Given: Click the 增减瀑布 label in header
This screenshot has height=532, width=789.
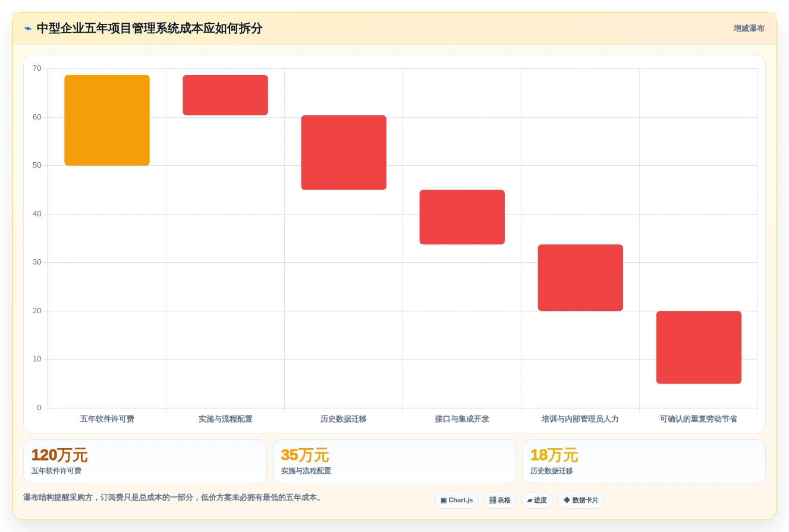Looking at the screenshot, I should (749, 29).
